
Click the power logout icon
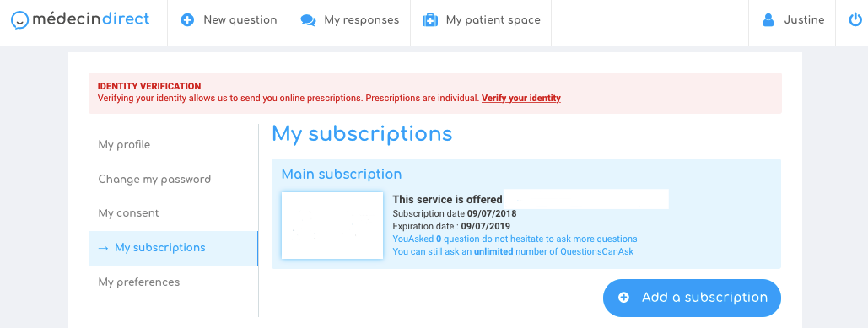point(855,20)
